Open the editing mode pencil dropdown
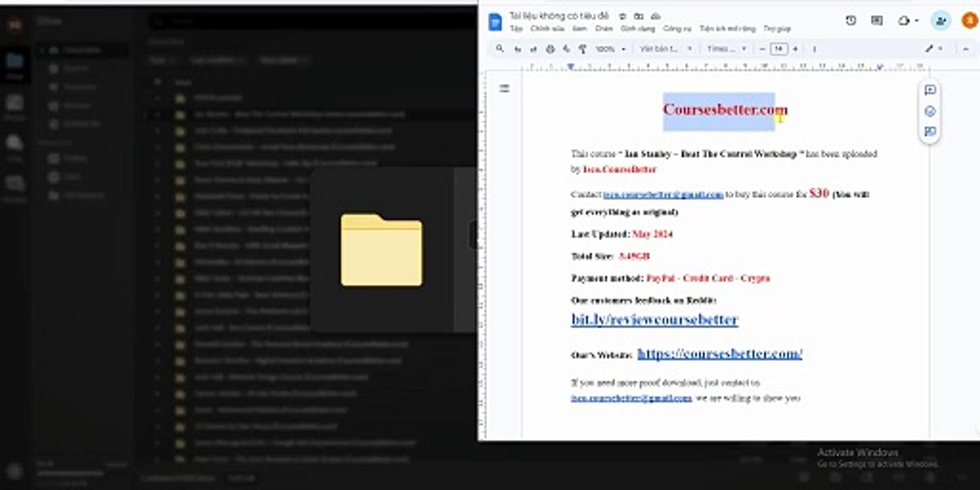The width and height of the screenshot is (980, 490). [x=934, y=49]
